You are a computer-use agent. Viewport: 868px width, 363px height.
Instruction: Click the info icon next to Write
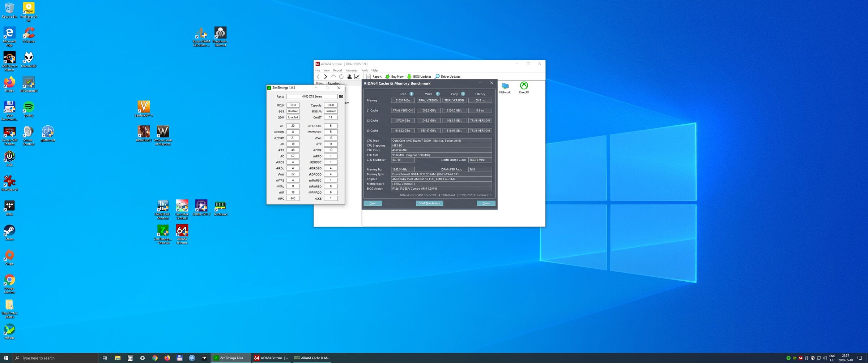click(x=438, y=94)
